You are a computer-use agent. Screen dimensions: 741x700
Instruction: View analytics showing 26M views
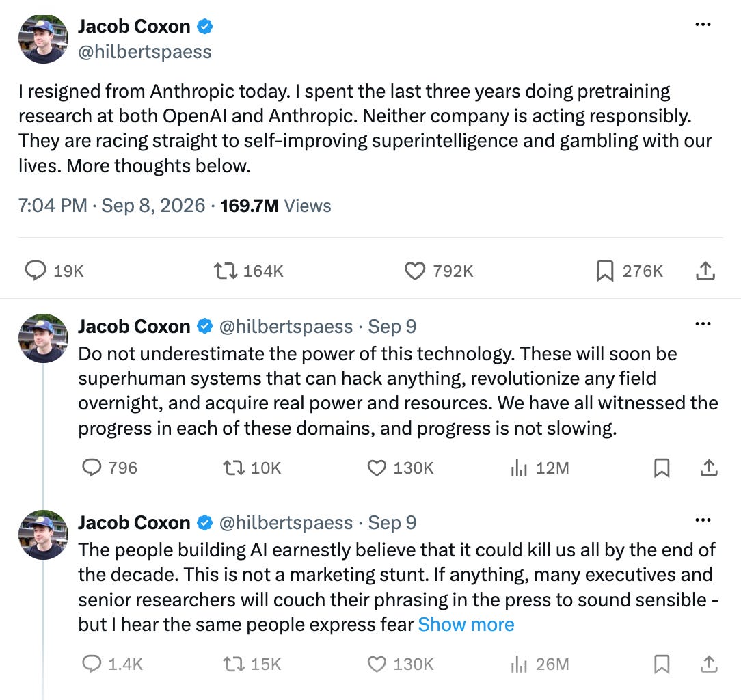tap(539, 664)
